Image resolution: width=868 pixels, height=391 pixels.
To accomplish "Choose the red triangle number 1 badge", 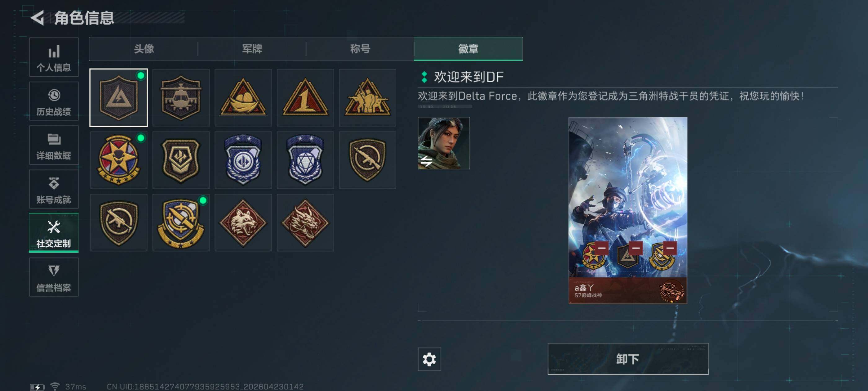I will pos(305,98).
